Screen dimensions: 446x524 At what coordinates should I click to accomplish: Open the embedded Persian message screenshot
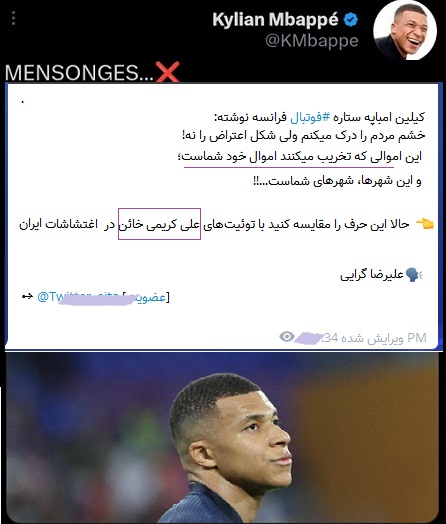click(222, 217)
